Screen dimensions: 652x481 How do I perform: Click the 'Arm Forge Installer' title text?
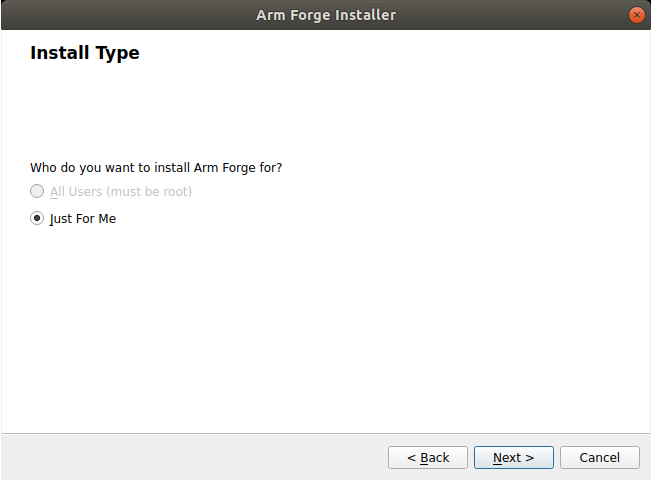pos(326,15)
